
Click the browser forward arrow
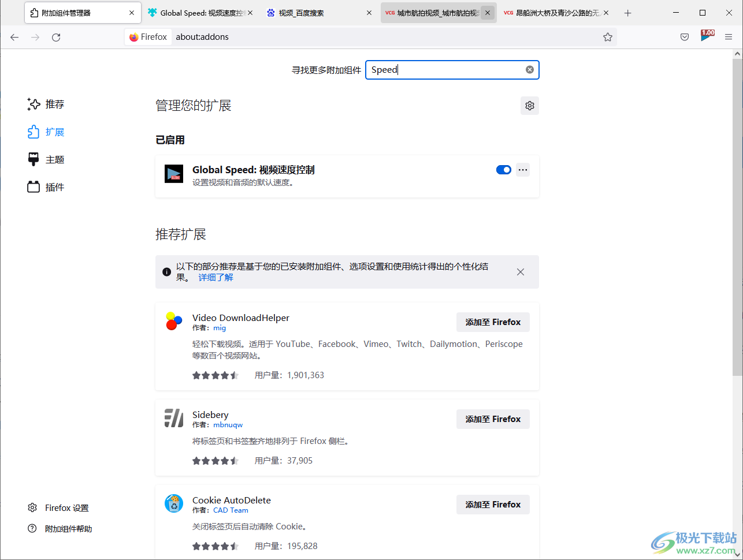pyautogui.click(x=35, y=37)
